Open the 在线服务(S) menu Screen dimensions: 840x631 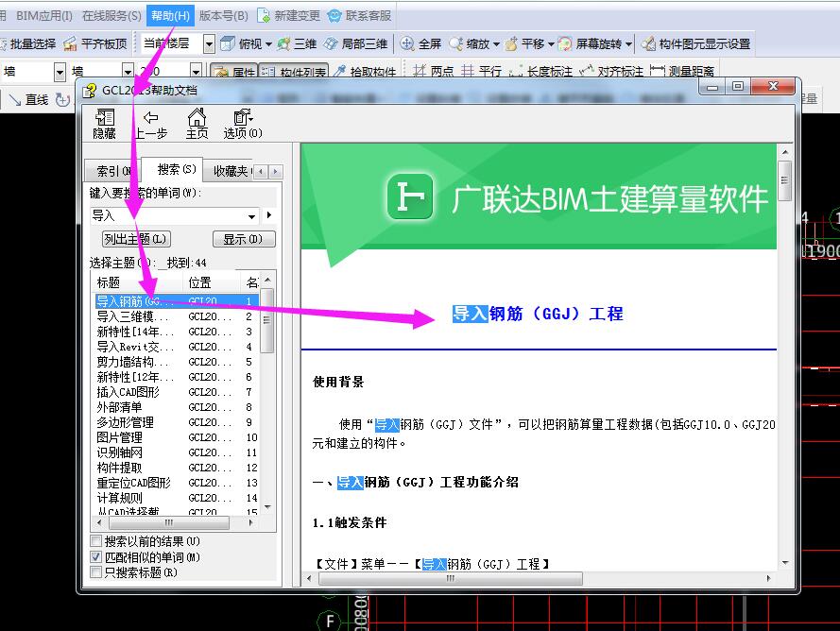111,15
